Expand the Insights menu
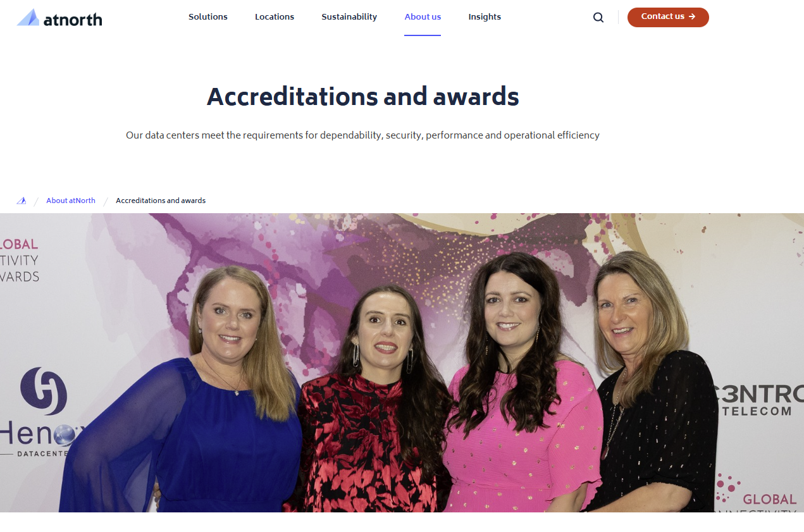 point(485,17)
